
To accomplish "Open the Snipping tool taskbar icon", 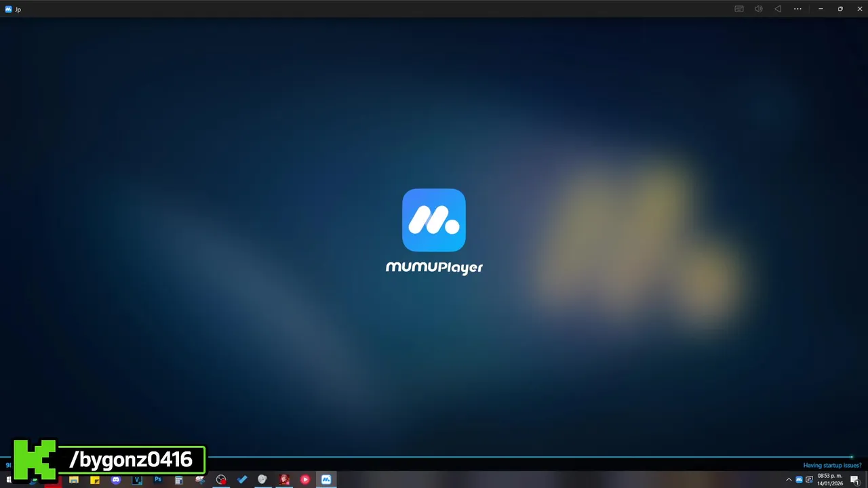I will pyautogui.click(x=200, y=480).
